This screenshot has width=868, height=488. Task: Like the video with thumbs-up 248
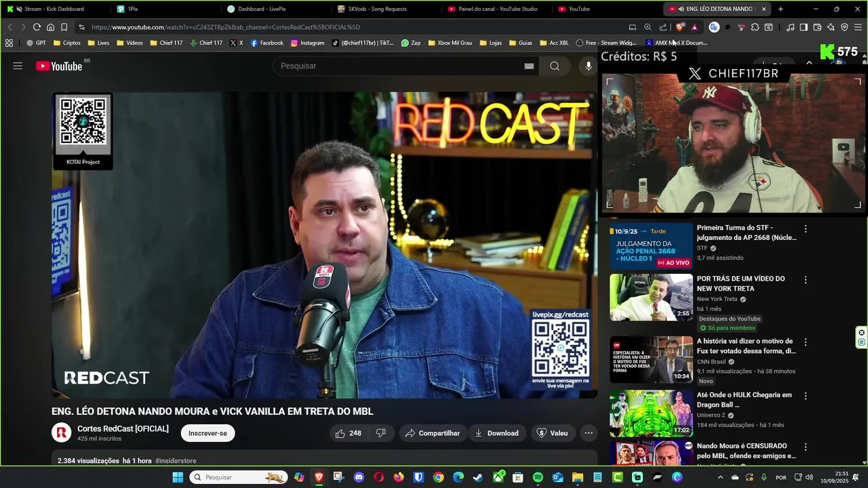[348, 433]
